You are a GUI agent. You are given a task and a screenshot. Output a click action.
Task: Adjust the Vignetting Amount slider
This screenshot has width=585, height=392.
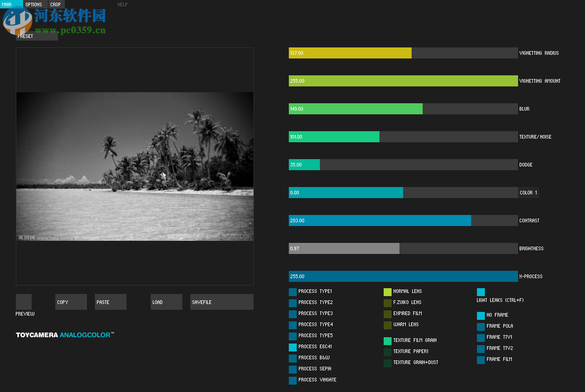[x=403, y=81]
